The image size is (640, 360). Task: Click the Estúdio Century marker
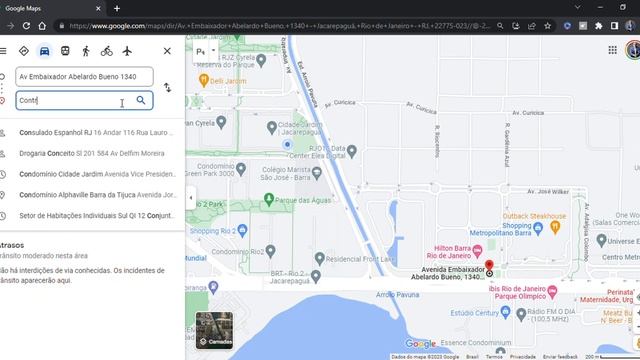point(506,312)
